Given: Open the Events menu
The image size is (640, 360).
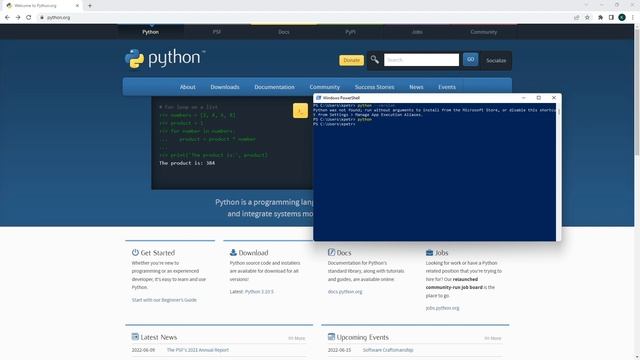Looking at the screenshot, I should click(x=447, y=87).
